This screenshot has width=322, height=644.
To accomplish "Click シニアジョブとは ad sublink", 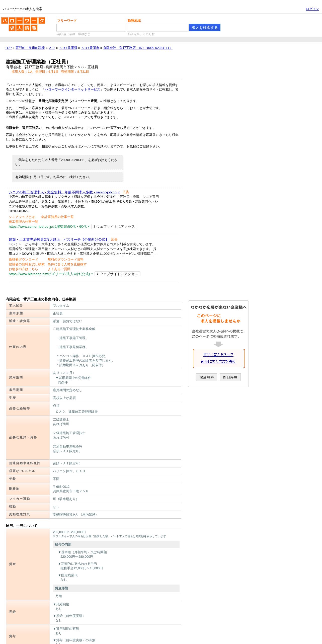I will [22, 217].
